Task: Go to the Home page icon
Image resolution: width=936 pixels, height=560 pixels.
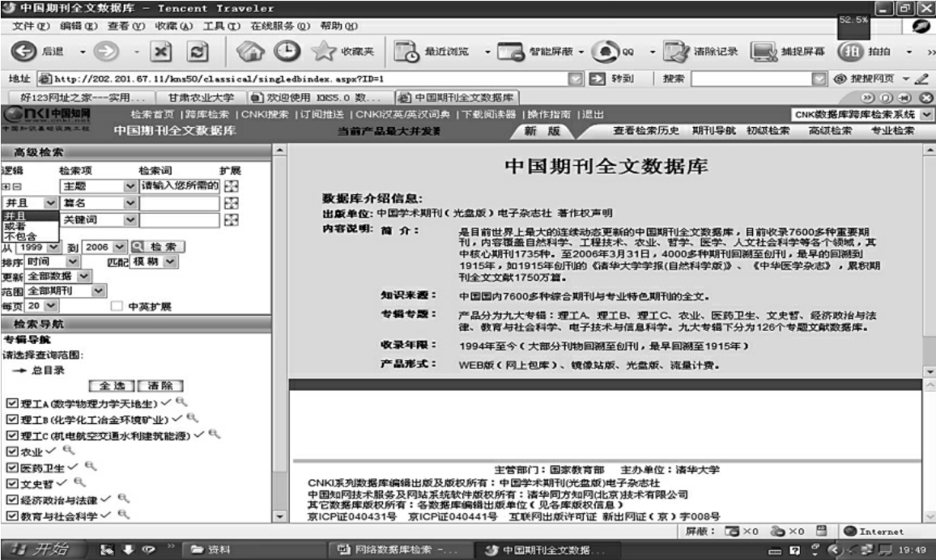Action: 250,51
